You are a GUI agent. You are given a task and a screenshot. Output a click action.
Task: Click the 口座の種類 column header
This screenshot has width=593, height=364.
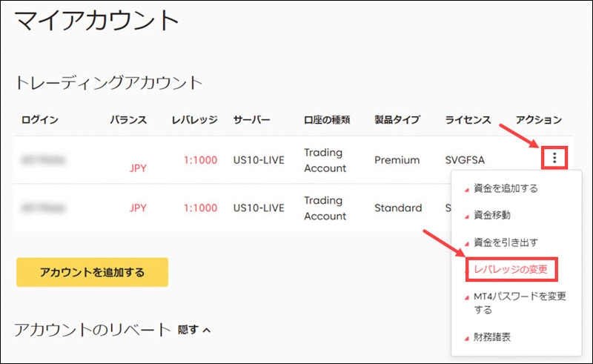[327, 120]
